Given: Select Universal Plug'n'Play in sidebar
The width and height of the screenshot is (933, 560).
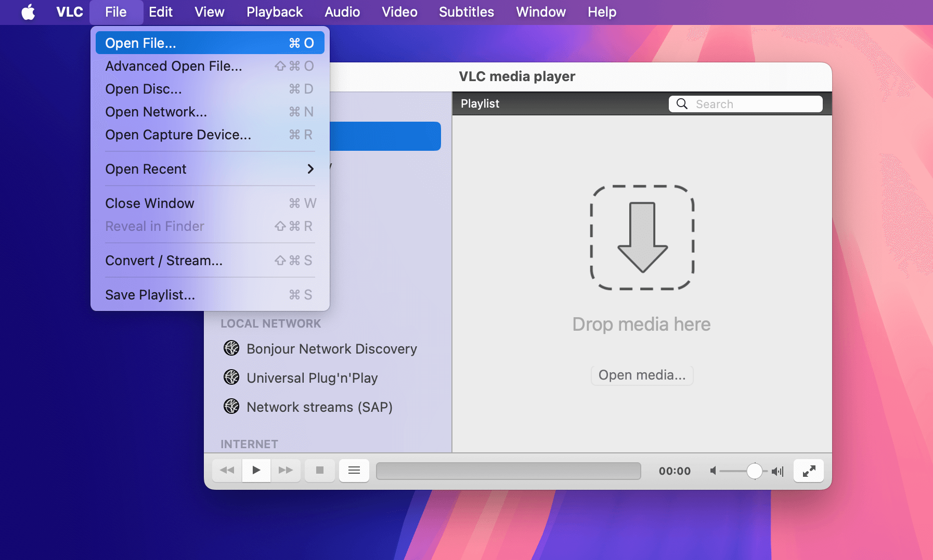Looking at the screenshot, I should [312, 377].
